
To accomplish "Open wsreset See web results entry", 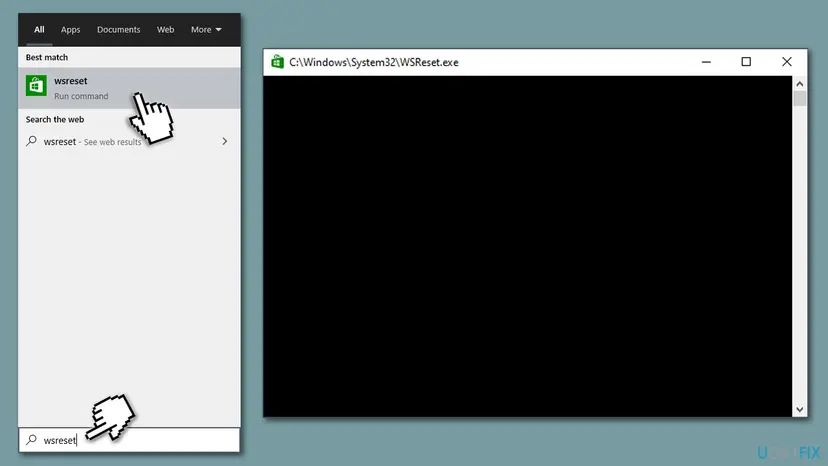I will coord(129,142).
